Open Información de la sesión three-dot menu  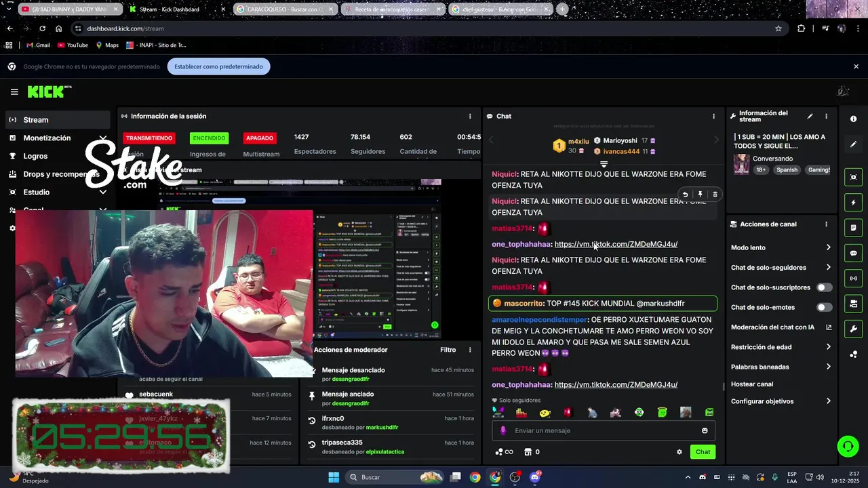tap(470, 116)
